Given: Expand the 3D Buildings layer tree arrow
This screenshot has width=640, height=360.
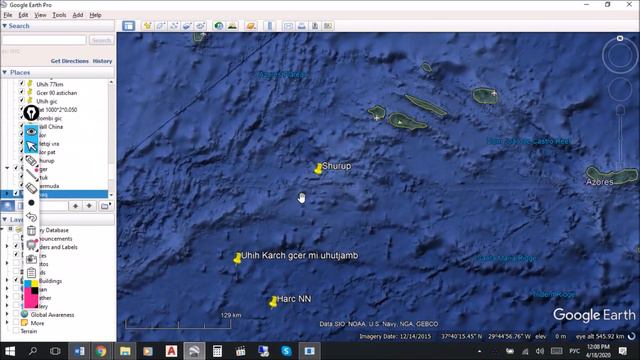Looking at the screenshot, I should 7,280.
